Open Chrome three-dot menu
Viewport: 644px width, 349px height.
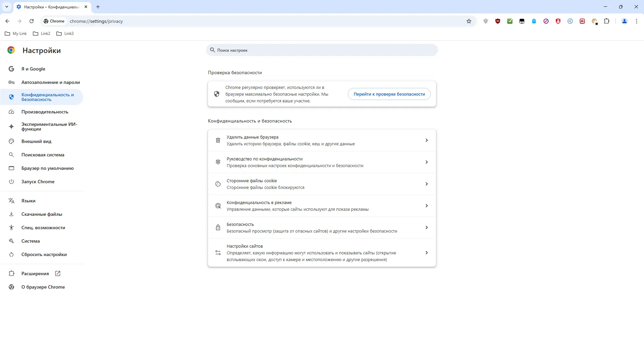point(637,21)
